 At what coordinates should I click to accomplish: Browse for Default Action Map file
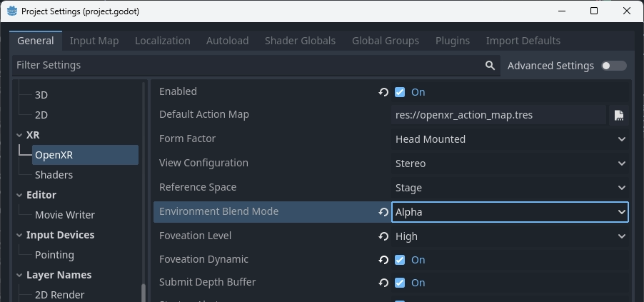click(619, 115)
